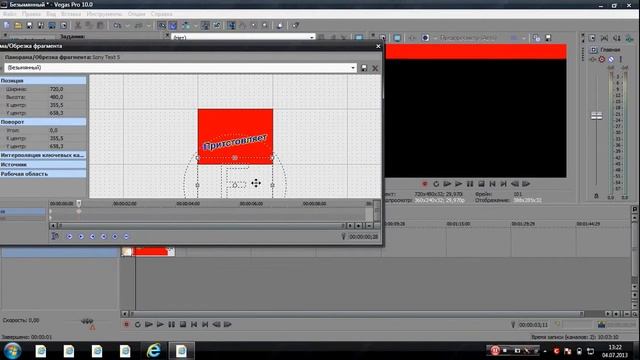Jump to first keyframe in Pan/Crop
Viewport: 640px width, 360px height.
[x=70, y=236]
